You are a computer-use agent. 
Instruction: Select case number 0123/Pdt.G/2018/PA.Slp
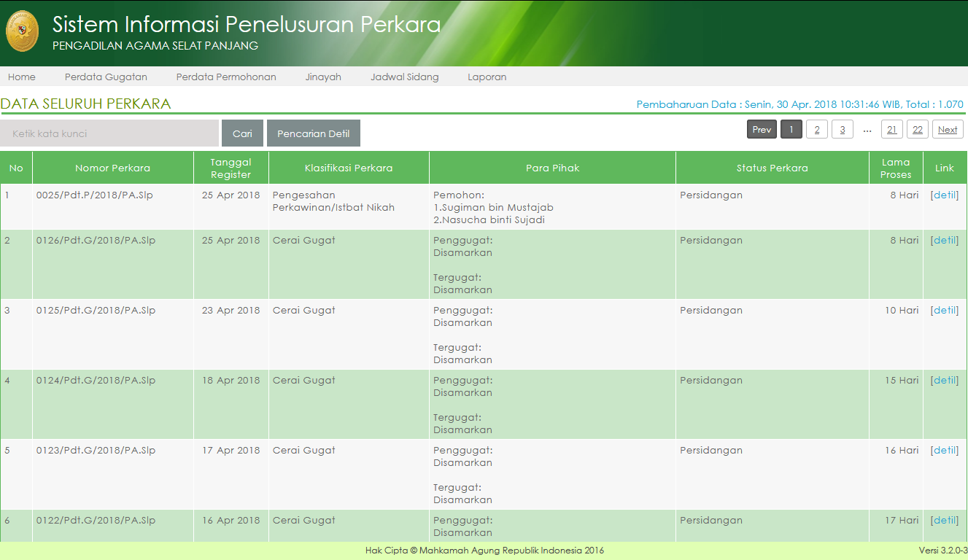[96, 451]
